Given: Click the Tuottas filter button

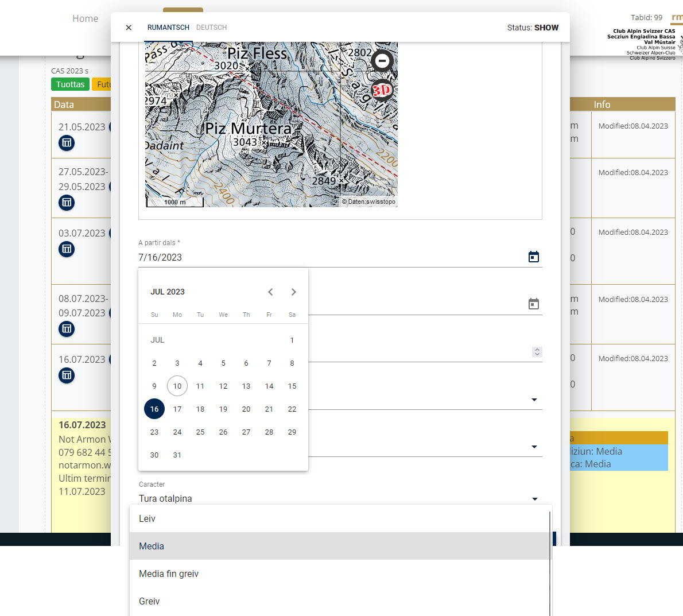Looking at the screenshot, I should 70,84.
